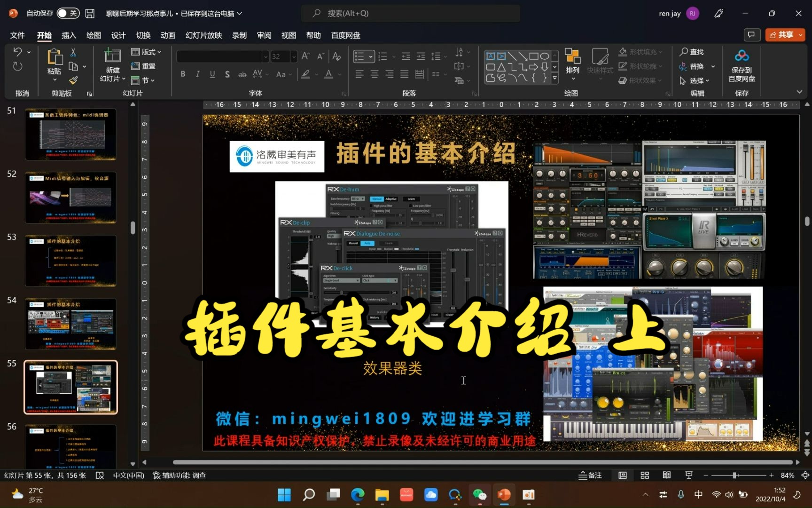The height and width of the screenshot is (508, 812).
Task: Switch to the Transitions (切换) tab
Action: pos(143,35)
